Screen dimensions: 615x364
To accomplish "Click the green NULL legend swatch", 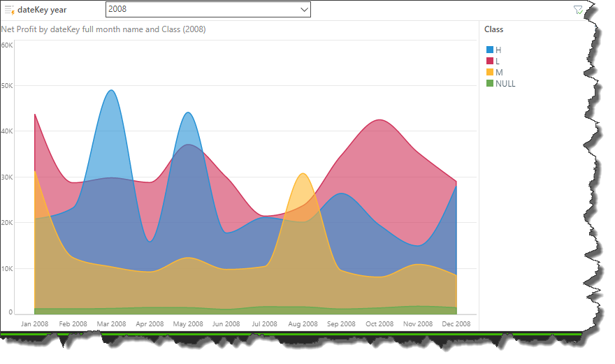I will 490,83.
